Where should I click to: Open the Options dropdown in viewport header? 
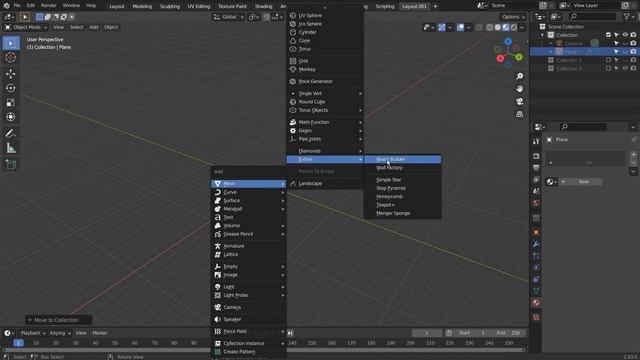pos(513,17)
